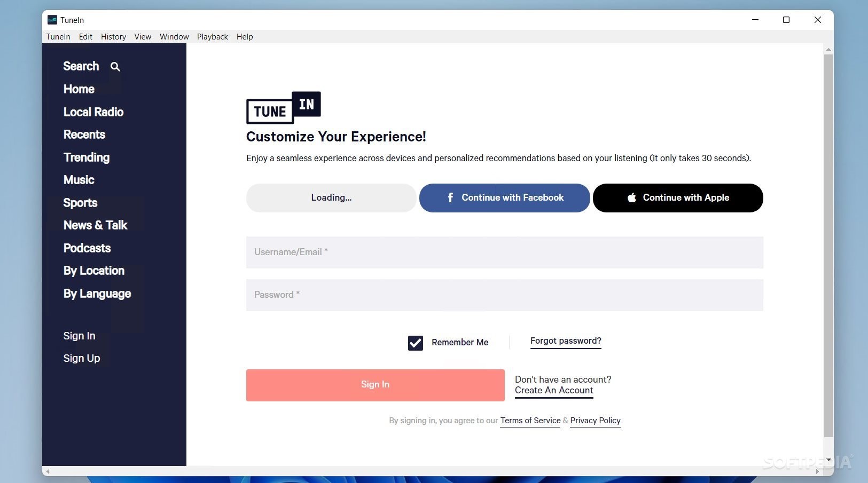
Task: Open the Forgot password? link
Action: point(566,341)
